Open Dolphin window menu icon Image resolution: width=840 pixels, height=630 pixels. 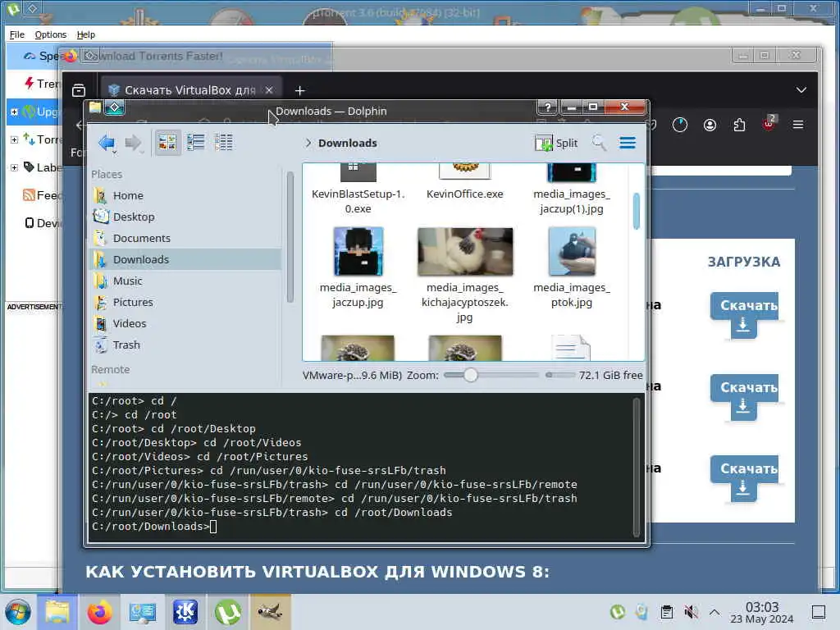(114, 107)
